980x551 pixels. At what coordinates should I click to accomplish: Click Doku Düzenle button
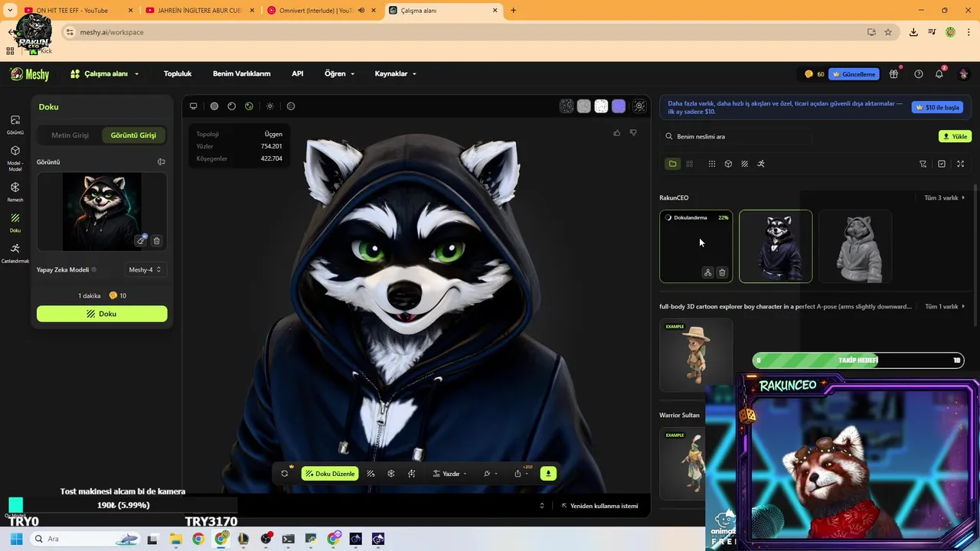tap(330, 474)
